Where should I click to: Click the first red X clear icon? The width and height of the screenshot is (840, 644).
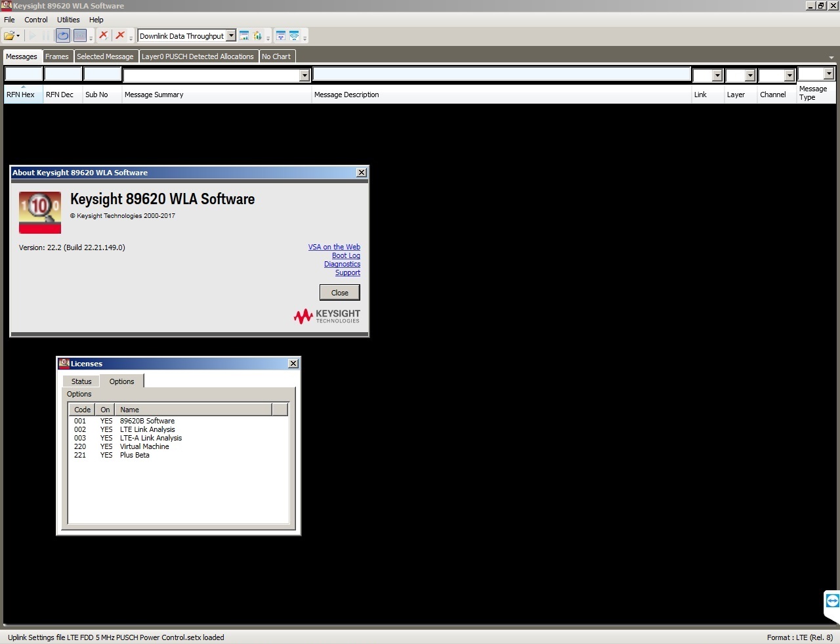[x=104, y=35]
